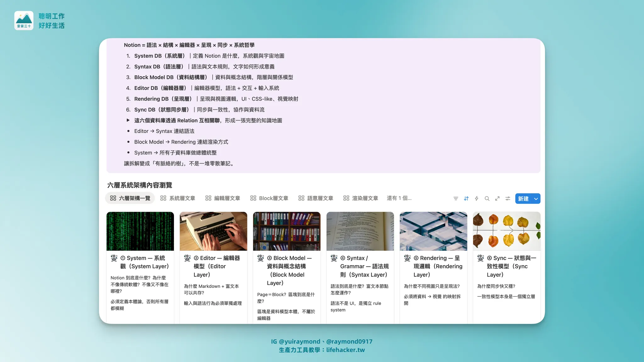
Task: Open automations lightning bolt icon
Action: point(476,199)
